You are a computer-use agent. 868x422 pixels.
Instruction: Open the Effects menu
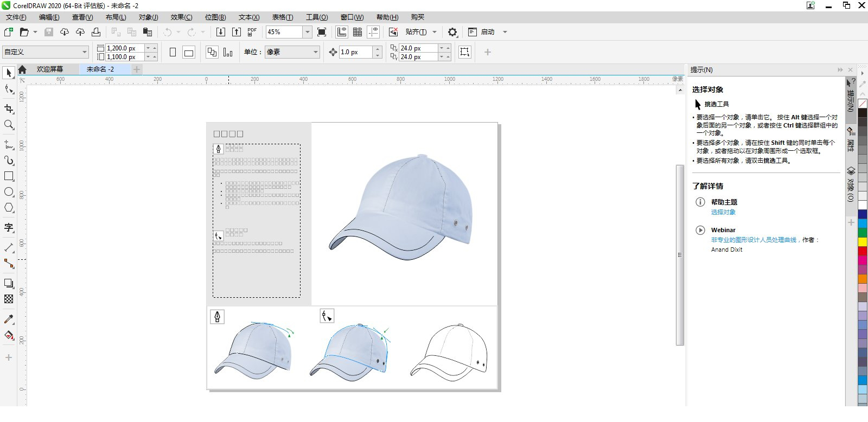(181, 17)
